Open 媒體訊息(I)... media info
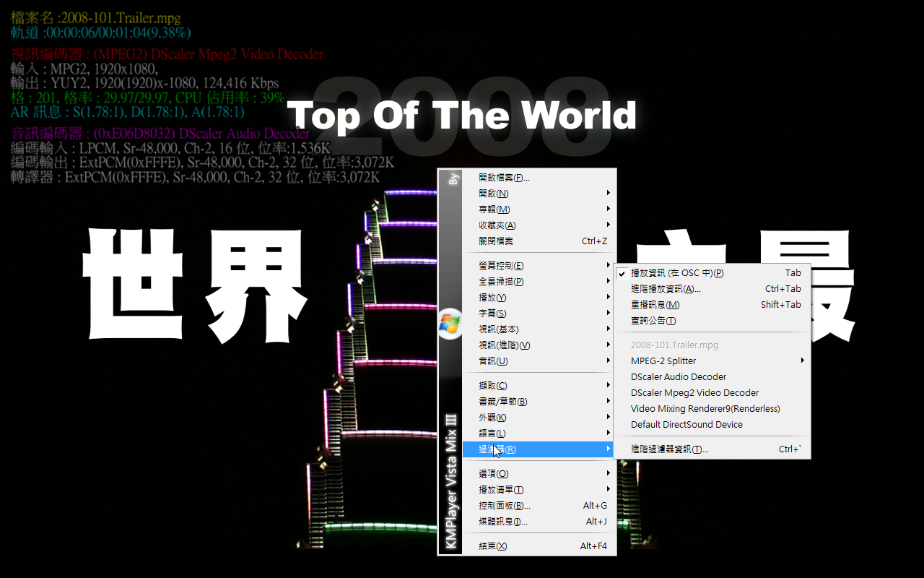924x578 pixels. click(502, 522)
